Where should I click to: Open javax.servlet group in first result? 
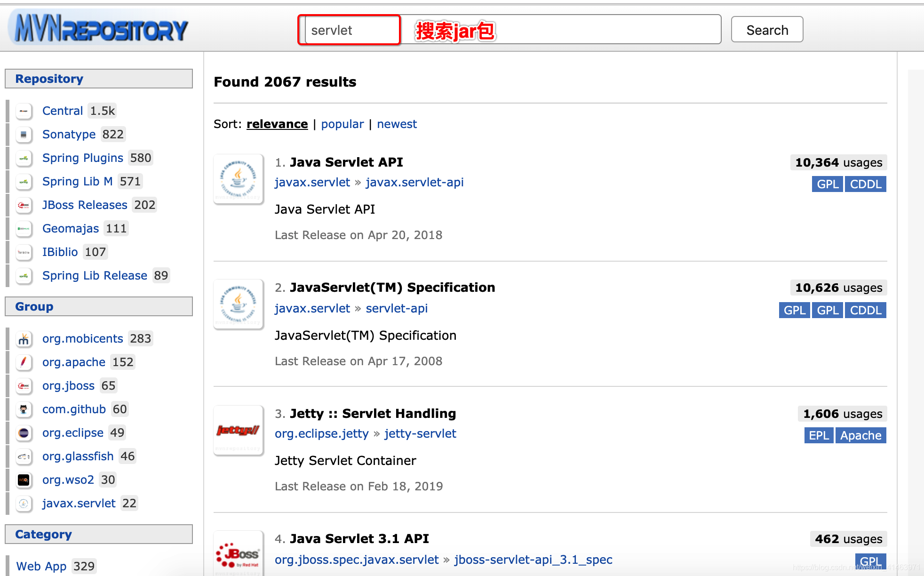[312, 183]
